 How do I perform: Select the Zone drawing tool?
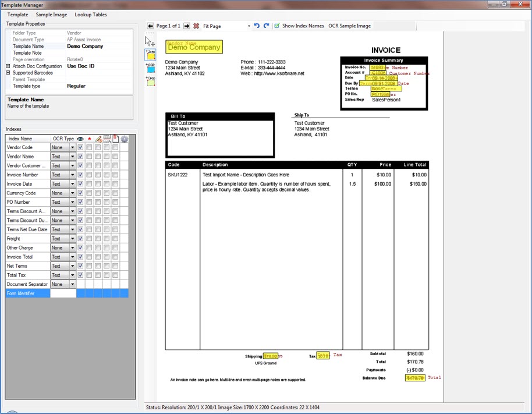[151, 55]
